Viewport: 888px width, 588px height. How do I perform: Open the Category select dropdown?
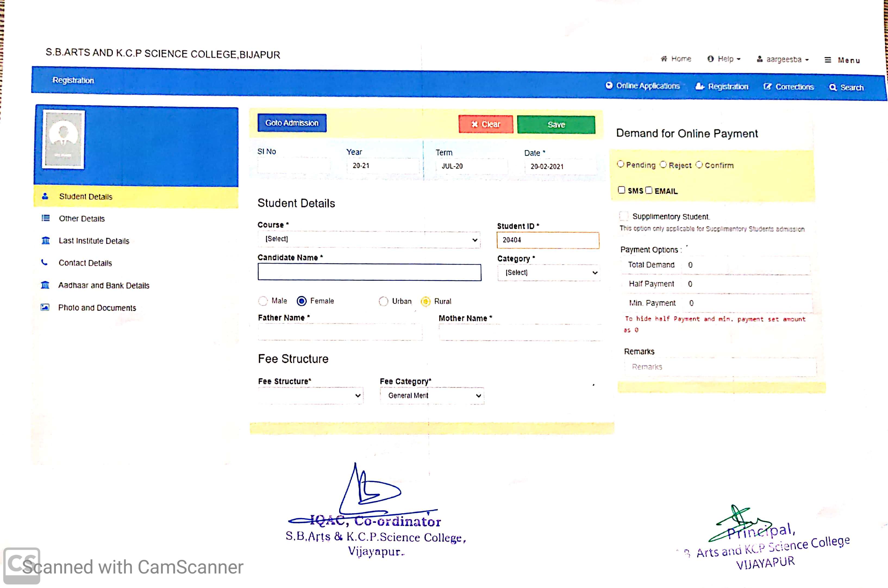[548, 273]
